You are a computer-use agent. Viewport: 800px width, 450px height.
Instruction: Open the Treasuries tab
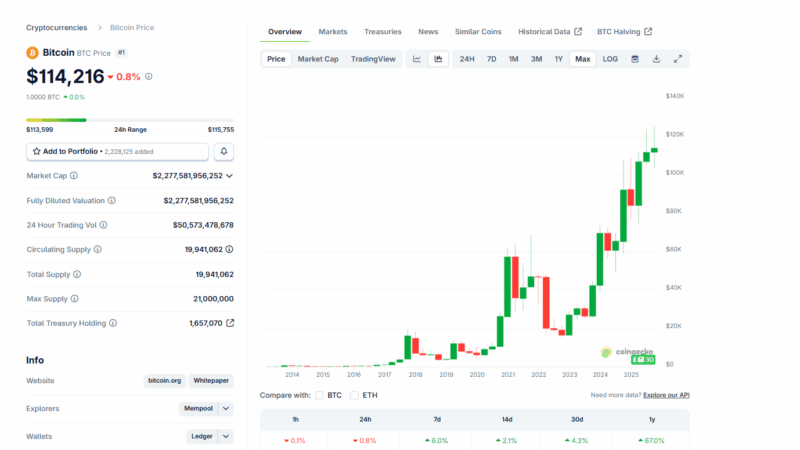click(383, 32)
